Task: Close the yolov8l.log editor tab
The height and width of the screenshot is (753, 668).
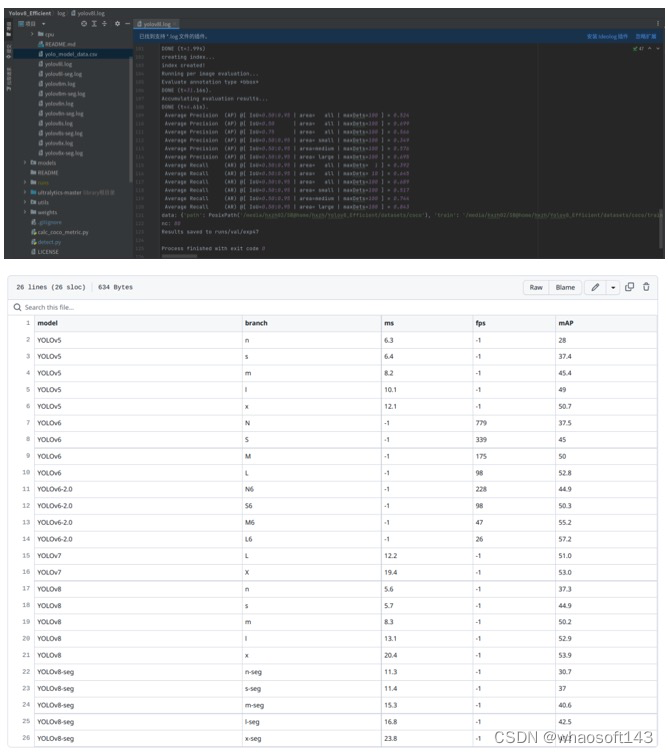Action: [175, 24]
